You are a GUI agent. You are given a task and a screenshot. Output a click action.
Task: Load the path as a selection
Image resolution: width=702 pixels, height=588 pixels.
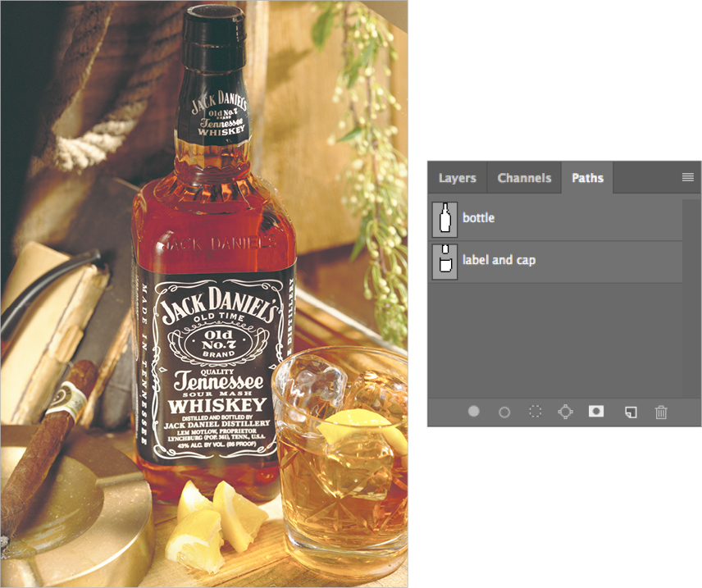tap(534, 412)
